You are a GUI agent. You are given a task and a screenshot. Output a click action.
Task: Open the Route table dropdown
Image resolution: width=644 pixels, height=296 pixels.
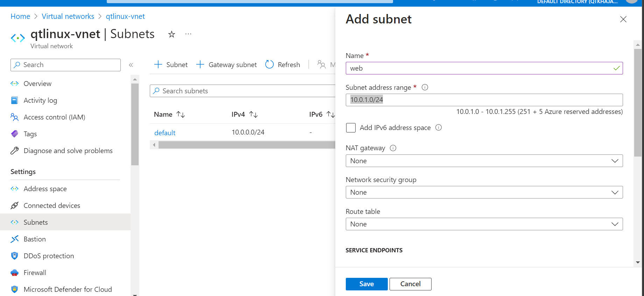coord(484,224)
